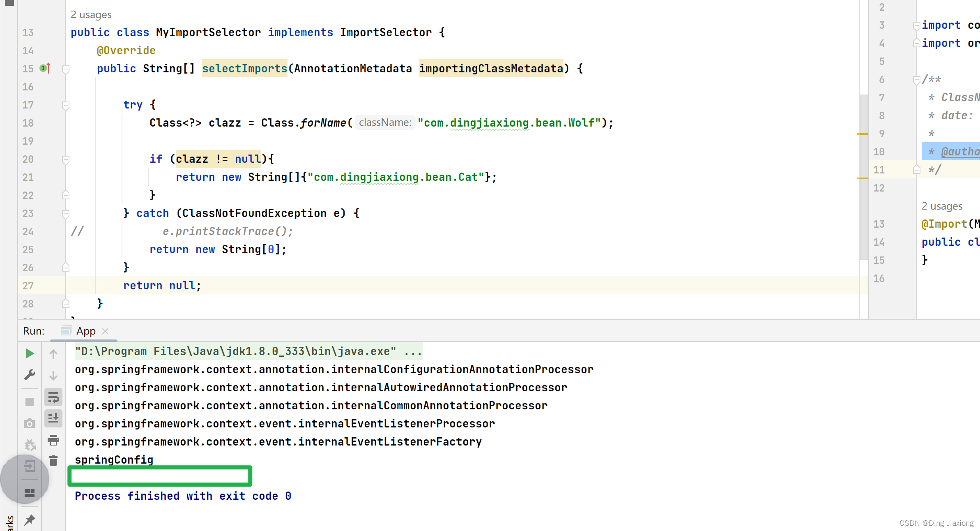Print console output with printer icon
The width and height of the screenshot is (980, 531).
53,440
